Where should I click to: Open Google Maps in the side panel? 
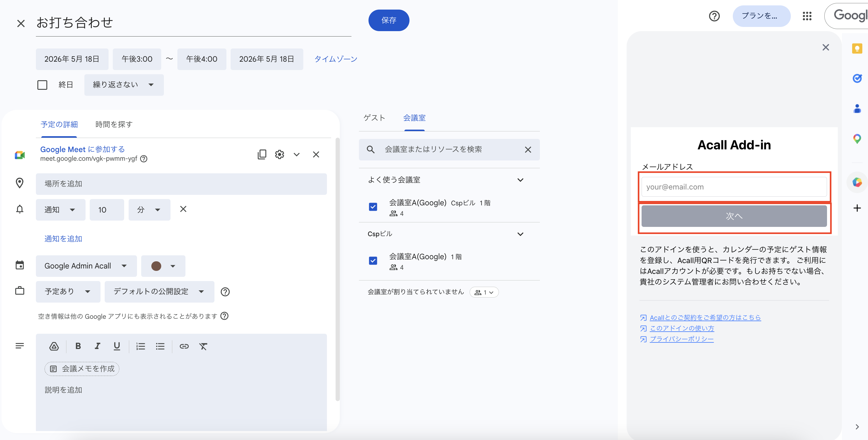point(857,139)
